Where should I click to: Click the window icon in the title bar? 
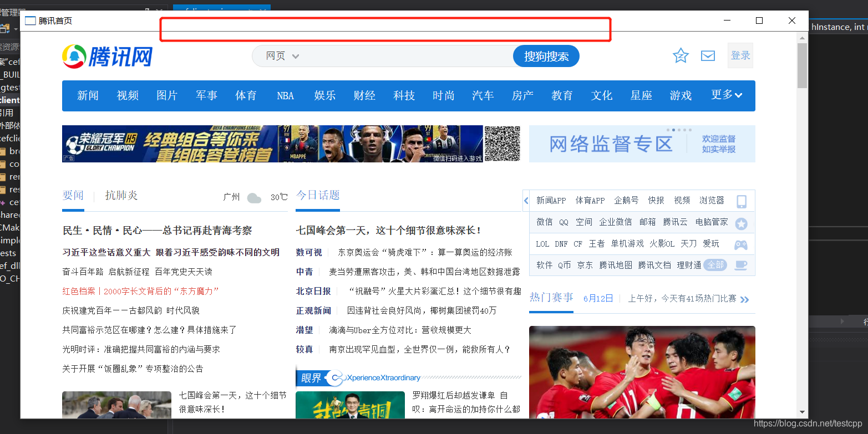(30, 21)
